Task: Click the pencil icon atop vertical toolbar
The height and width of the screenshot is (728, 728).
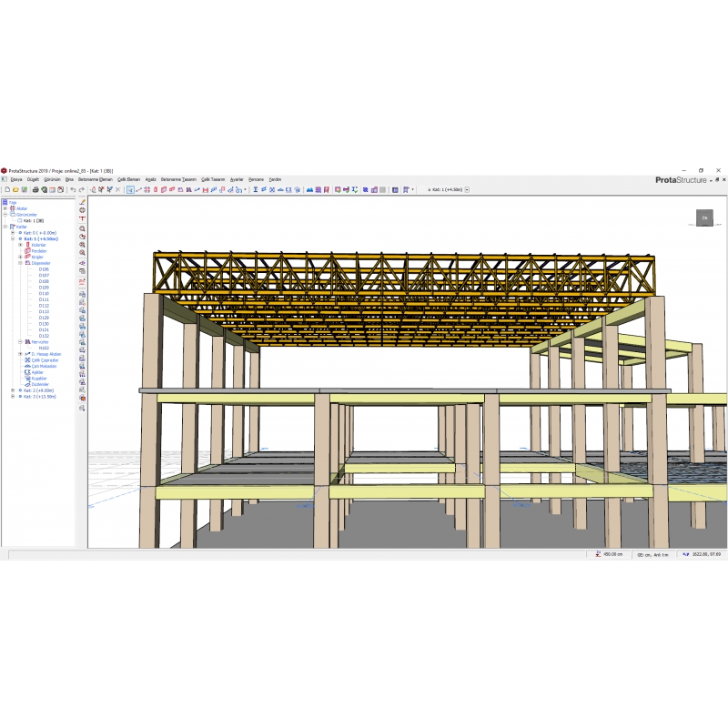Action: click(83, 202)
